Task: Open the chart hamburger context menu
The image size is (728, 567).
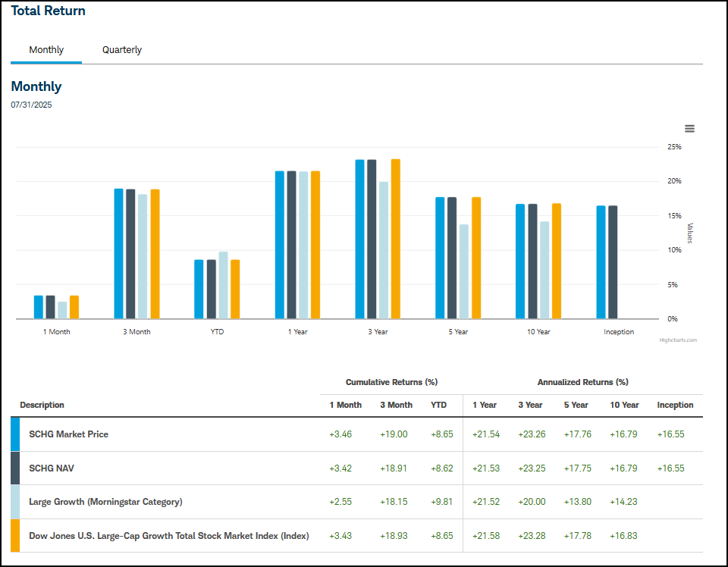Action: (x=689, y=129)
